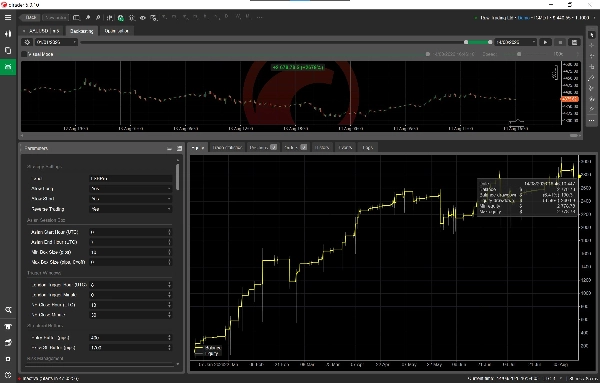Image resolution: width=600 pixels, height=383 pixels.
Task: Toggle the Equity legend line
Action: pos(207,354)
